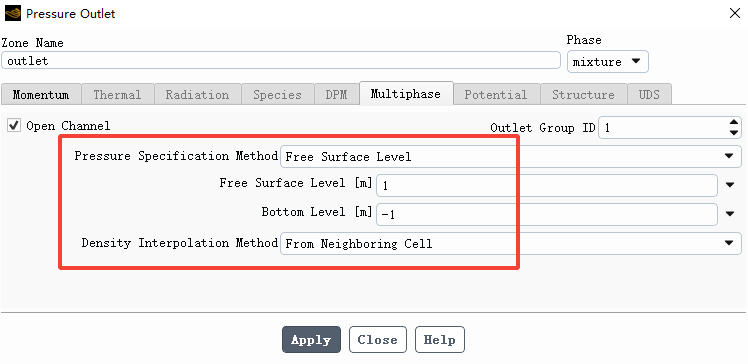Open the Phase mixture dropdown
Screen dimensions: 748x364
[x=607, y=62]
